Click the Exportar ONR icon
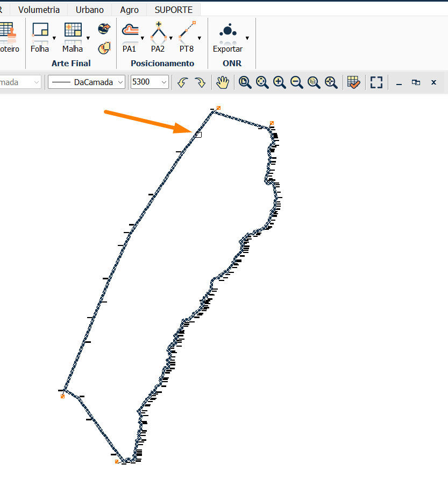Screen dimensions: 448x478 tap(227, 31)
